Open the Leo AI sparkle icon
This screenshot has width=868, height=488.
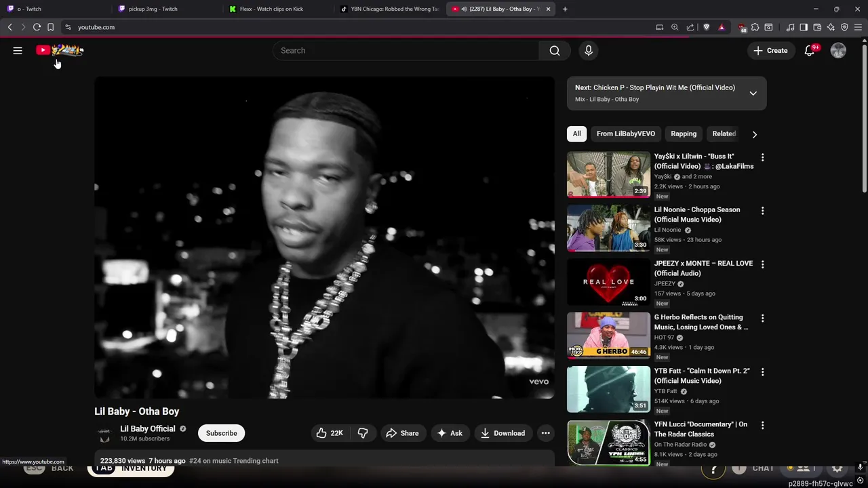pos(831,27)
